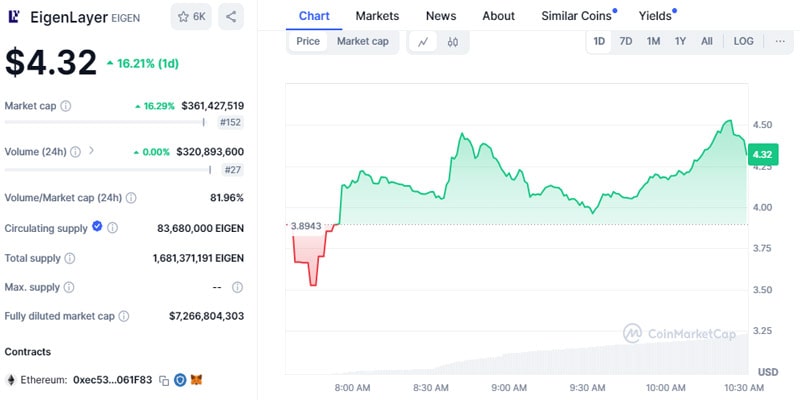
Task: Click the USD currency label on chart
Action: click(x=768, y=372)
